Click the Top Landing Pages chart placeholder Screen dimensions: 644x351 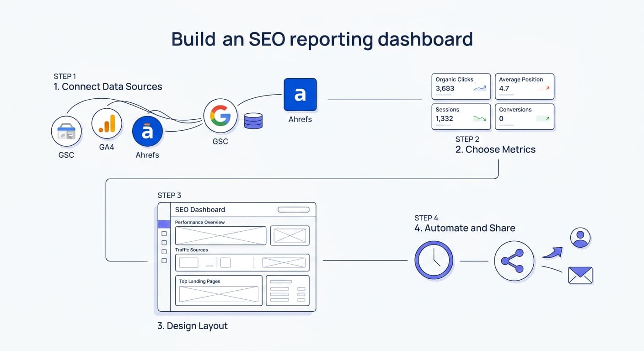click(219, 294)
